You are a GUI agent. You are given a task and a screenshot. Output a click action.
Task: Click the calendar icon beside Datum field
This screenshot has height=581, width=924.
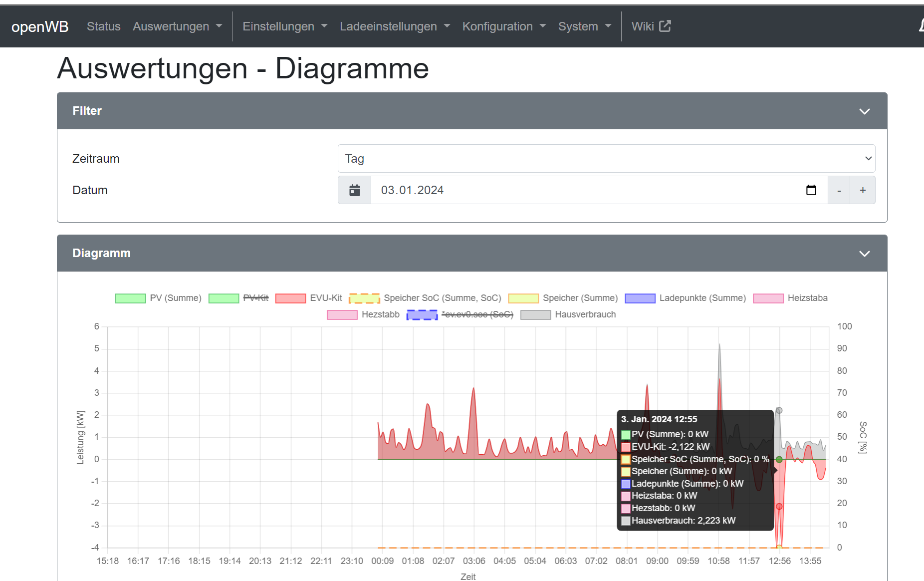tap(354, 190)
